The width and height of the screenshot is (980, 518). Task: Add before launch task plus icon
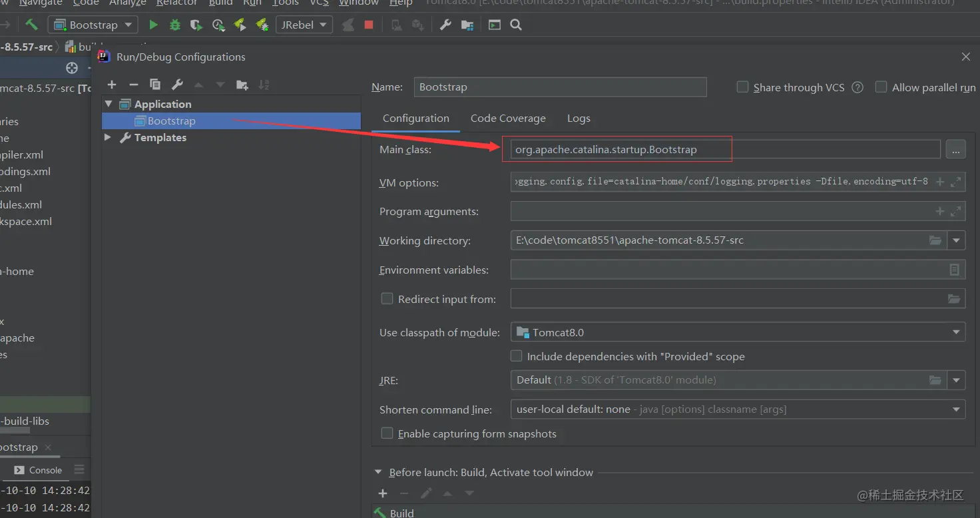click(x=383, y=493)
